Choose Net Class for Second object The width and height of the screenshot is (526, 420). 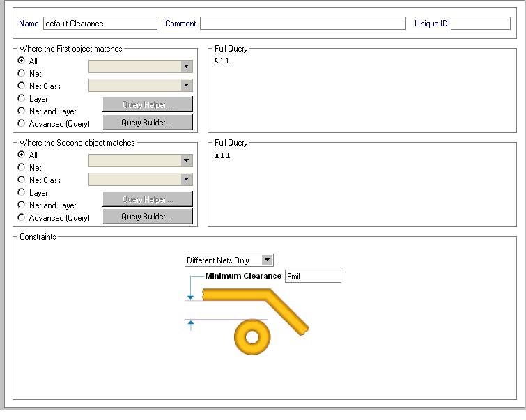click(22, 180)
